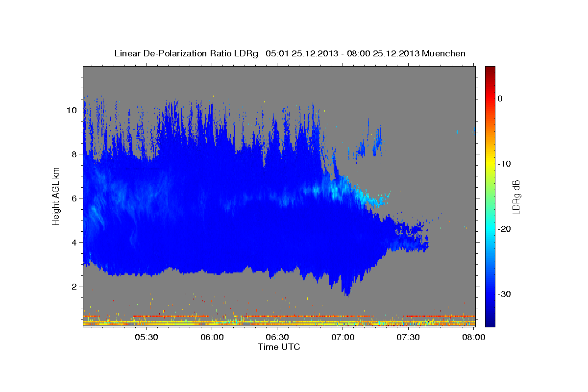Click the dark red top of the colorbar
The height and width of the screenshot is (392, 588).
pyautogui.click(x=490, y=70)
